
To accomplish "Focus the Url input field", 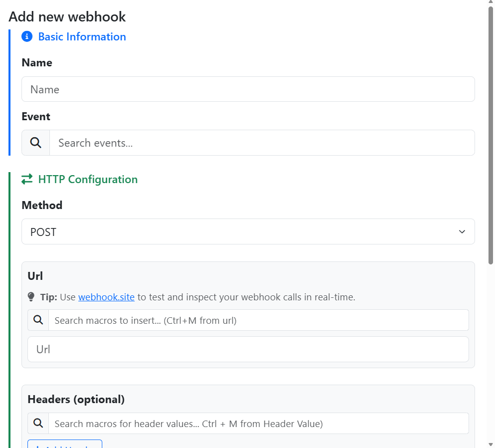I will [248, 349].
